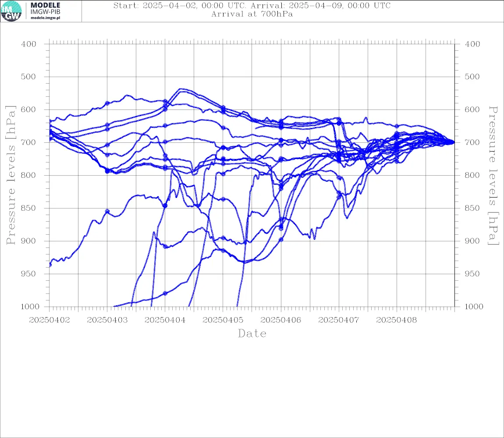Click right axis value 850
Image resolution: width=504 pixels, height=438 pixels.
tap(472, 208)
